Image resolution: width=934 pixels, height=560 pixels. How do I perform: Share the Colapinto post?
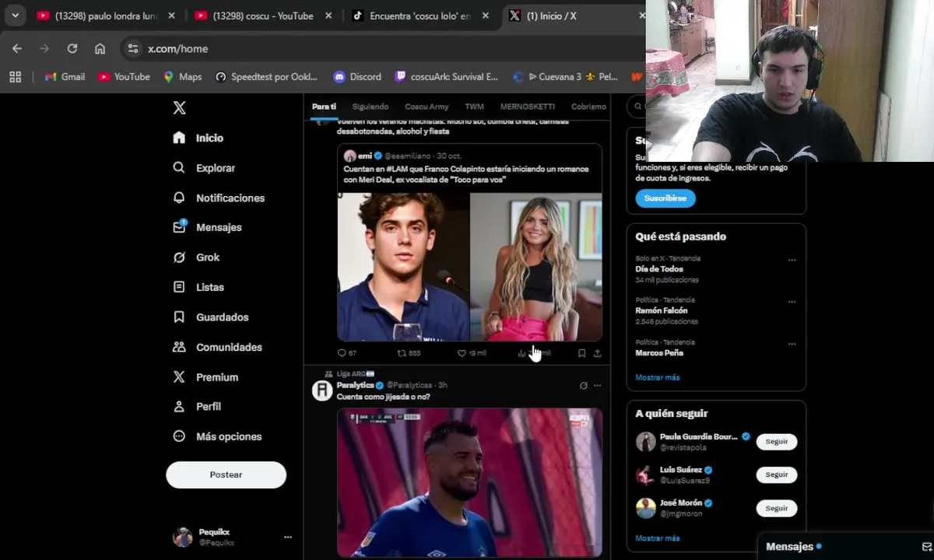597,353
